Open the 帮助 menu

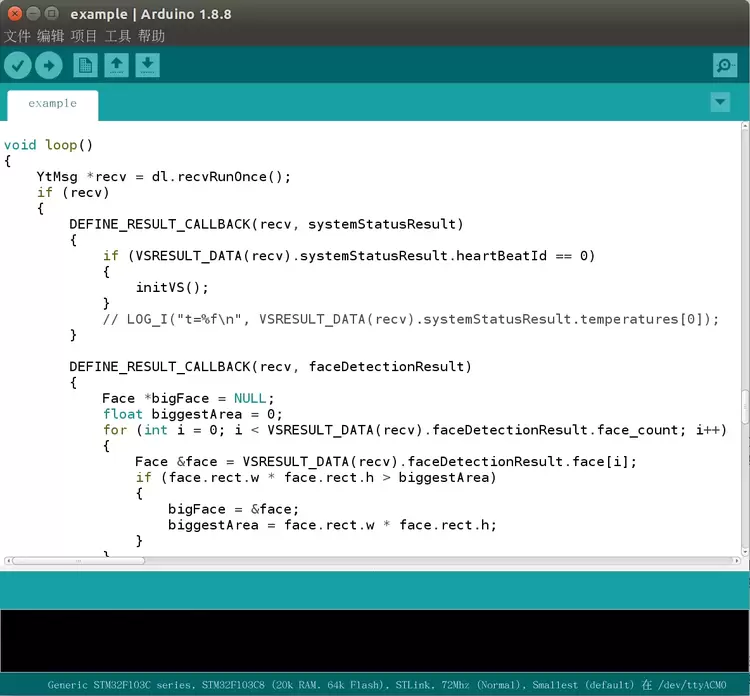point(152,36)
